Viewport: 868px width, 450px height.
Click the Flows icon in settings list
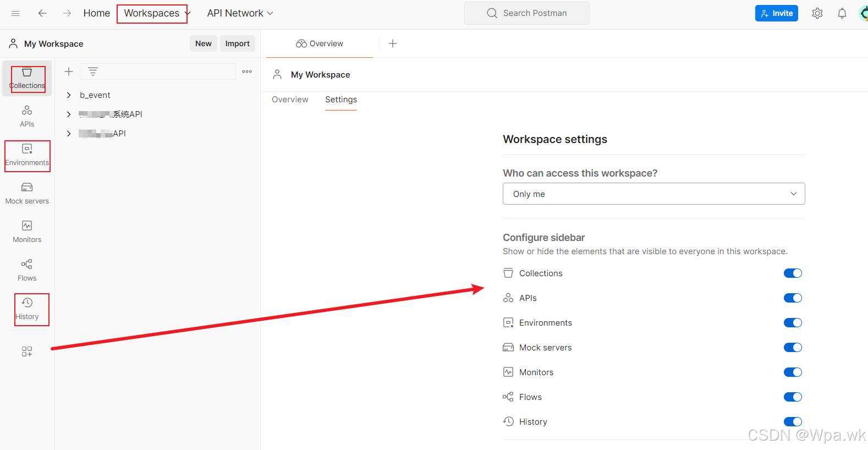point(508,397)
